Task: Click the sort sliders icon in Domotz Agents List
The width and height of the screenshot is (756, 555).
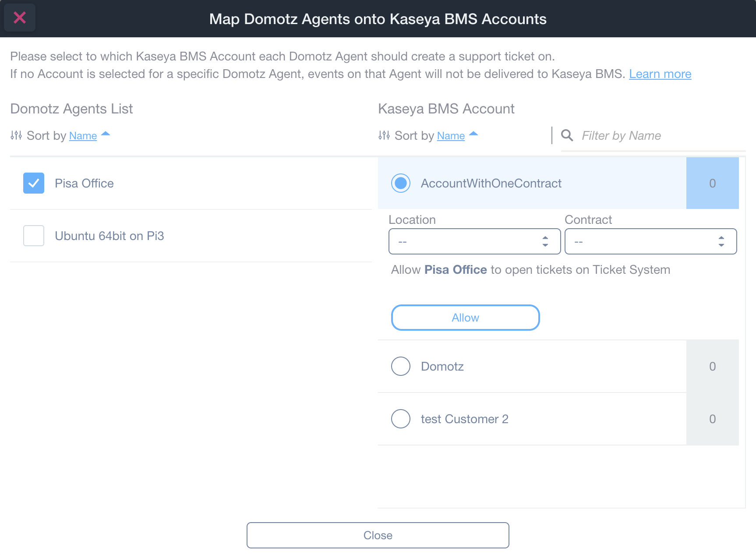Action: click(x=16, y=135)
